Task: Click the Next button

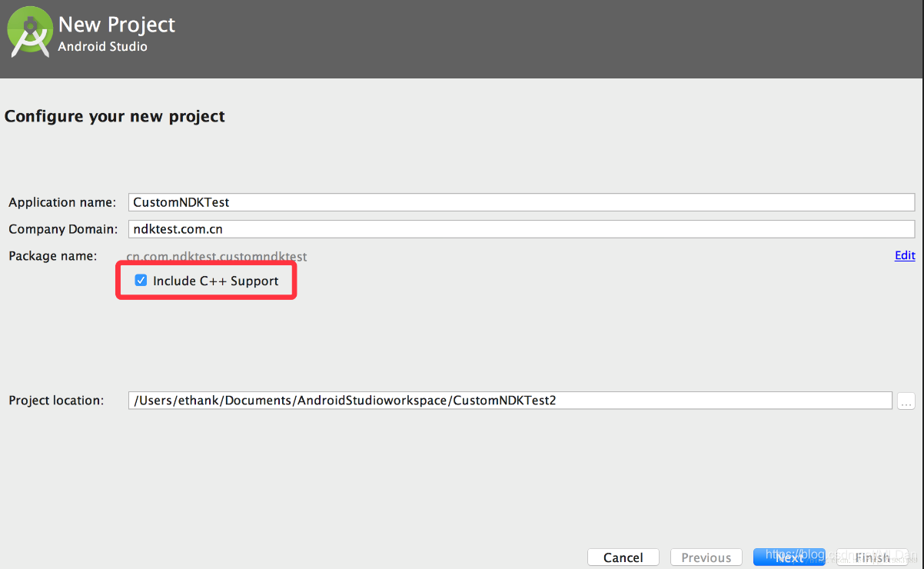Action: [789, 557]
